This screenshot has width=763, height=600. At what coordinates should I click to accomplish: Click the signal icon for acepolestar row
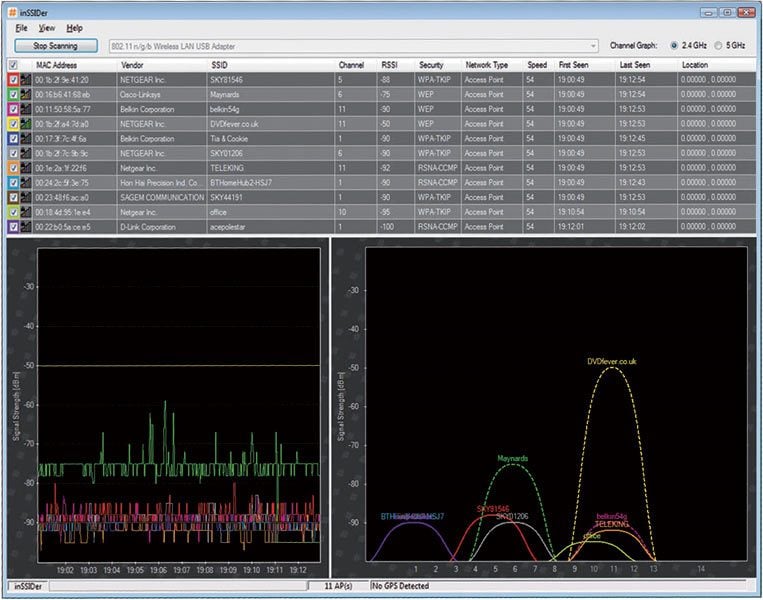click(25, 227)
